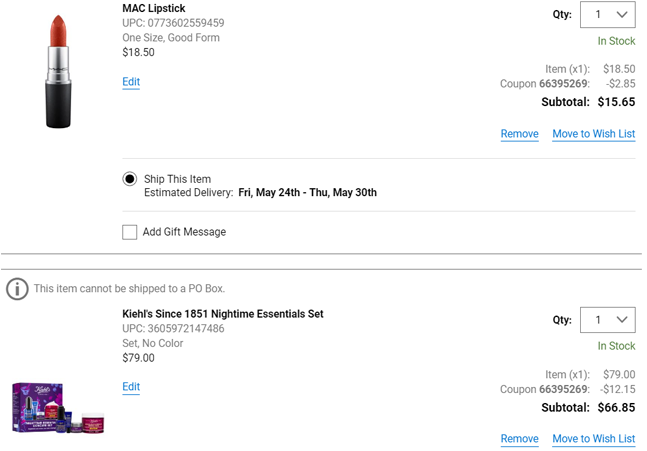Remove the Kiehl's set from the bag

point(519,439)
